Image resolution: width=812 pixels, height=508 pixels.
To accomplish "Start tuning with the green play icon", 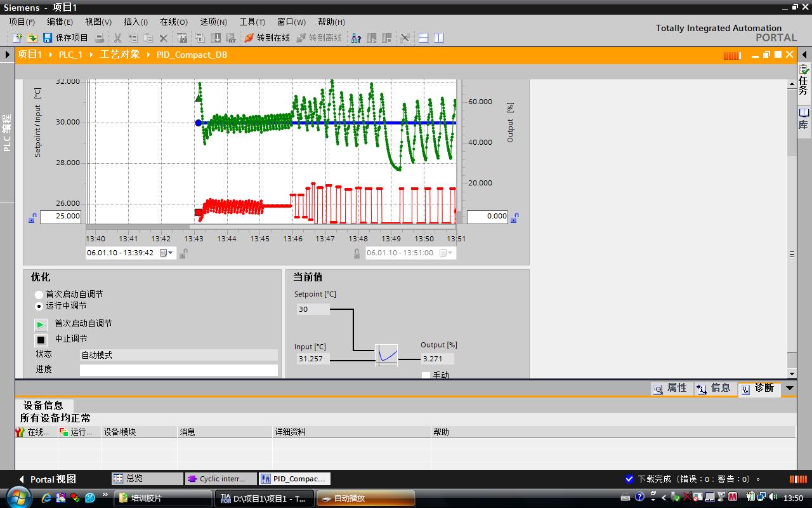I will pyautogui.click(x=41, y=324).
